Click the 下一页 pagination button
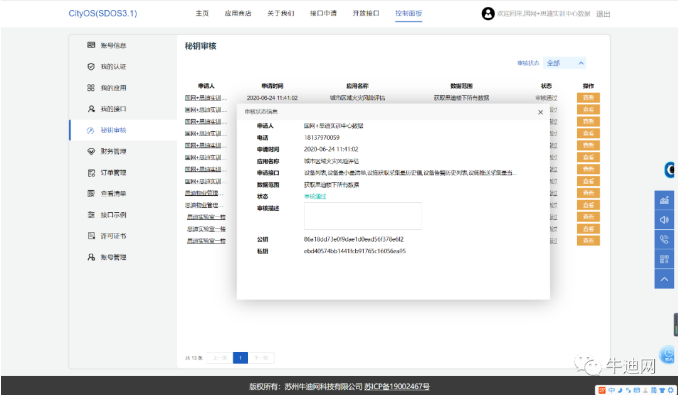 coord(261,358)
